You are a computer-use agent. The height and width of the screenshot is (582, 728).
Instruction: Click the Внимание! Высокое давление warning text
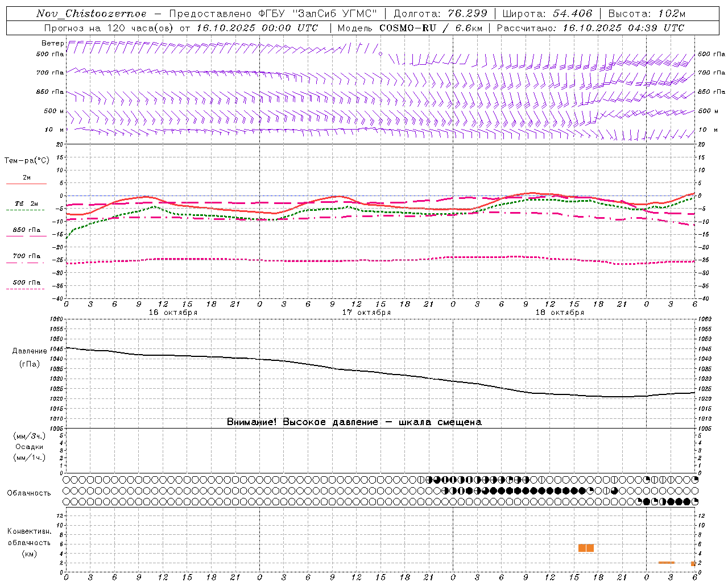[x=354, y=422]
